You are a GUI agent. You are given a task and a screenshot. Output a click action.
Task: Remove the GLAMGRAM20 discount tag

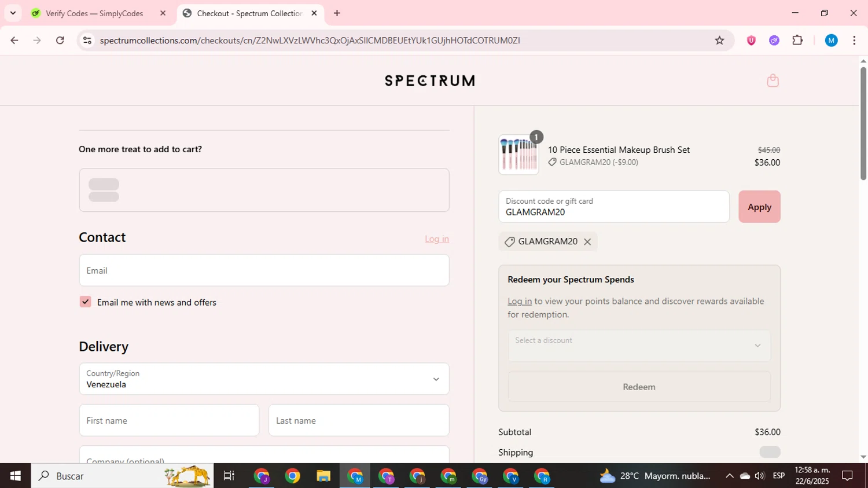587,242
